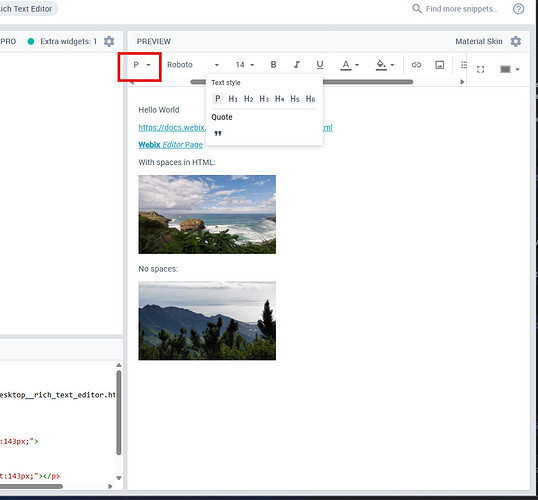Open the Extra widgets settings gear

109,42
